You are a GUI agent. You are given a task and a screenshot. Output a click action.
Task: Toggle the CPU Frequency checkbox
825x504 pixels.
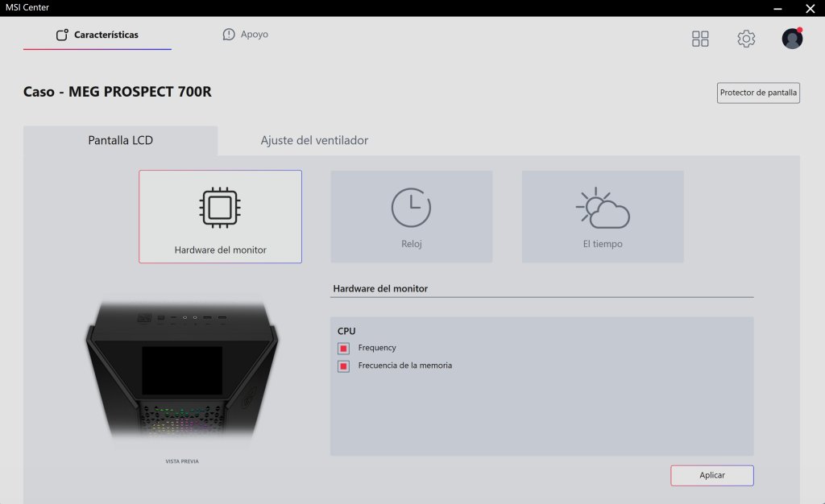343,349
